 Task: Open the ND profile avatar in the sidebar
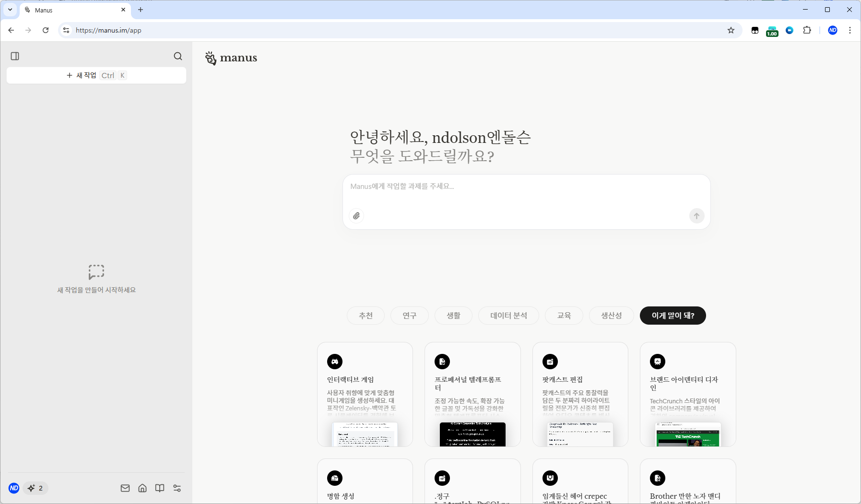pyautogui.click(x=14, y=488)
